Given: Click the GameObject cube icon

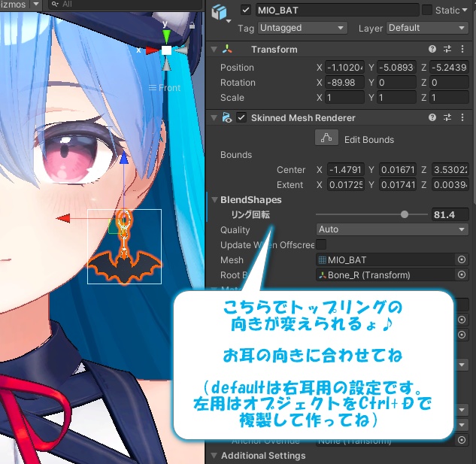Looking at the screenshot, I should point(219,12).
